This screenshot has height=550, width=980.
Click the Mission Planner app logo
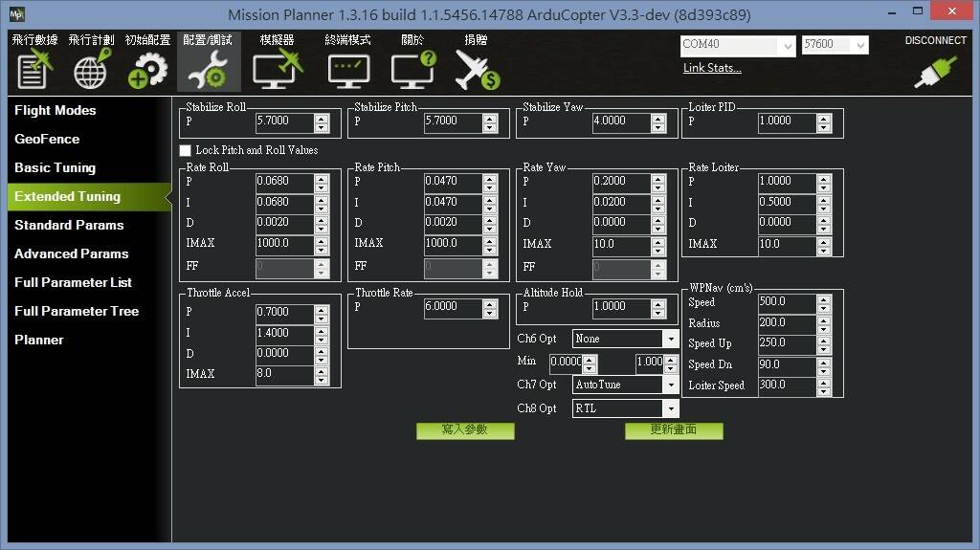point(17,13)
